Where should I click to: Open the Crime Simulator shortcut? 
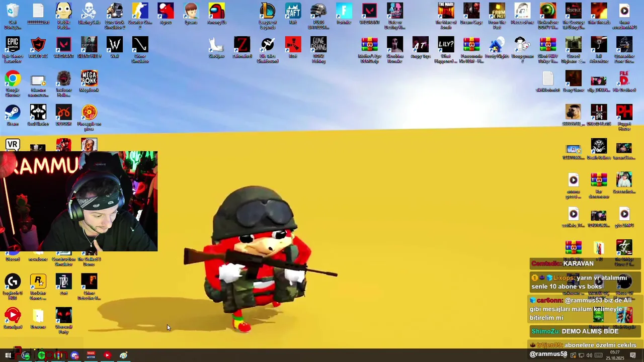(140, 50)
